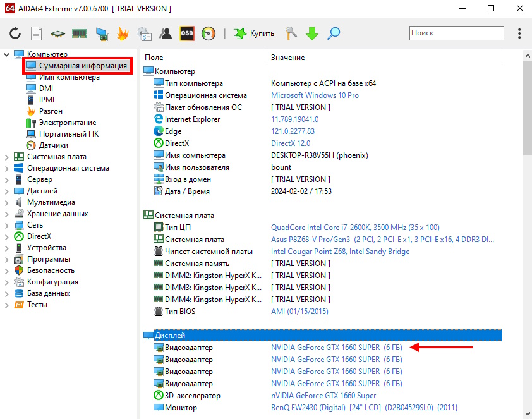
Task: Open the Internet Explorer version 11.789.19041.0 link
Action: (x=294, y=119)
